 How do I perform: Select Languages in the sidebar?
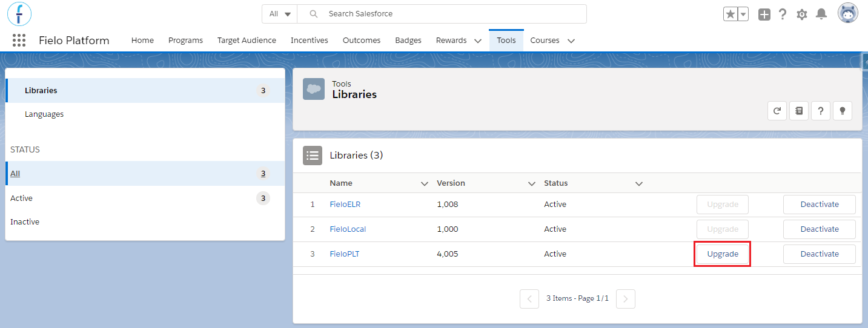coord(145,114)
